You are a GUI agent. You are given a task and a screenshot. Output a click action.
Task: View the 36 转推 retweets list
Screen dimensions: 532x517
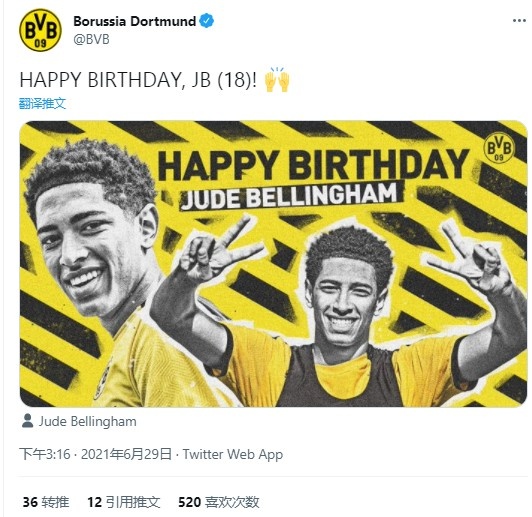coord(46,502)
